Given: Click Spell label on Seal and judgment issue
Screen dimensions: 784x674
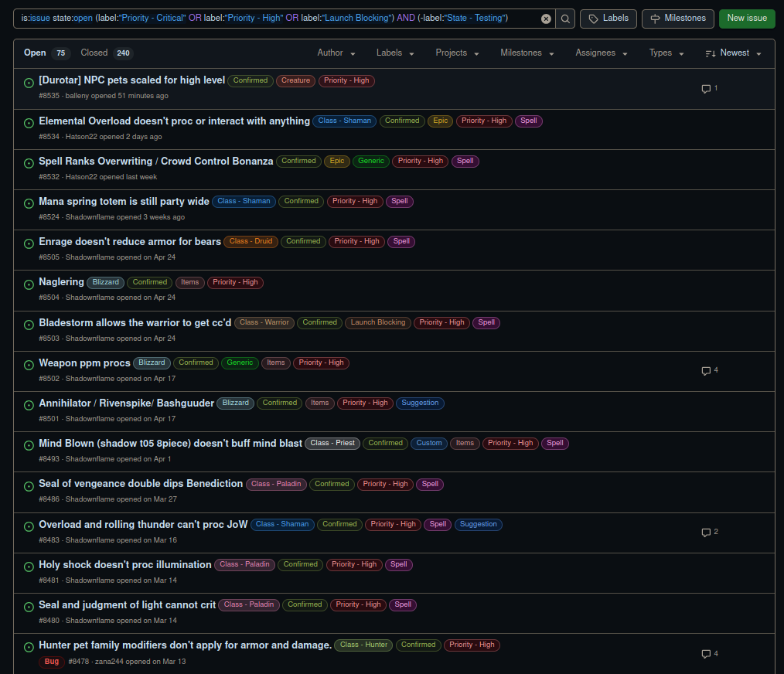Looking at the screenshot, I should coord(403,605).
